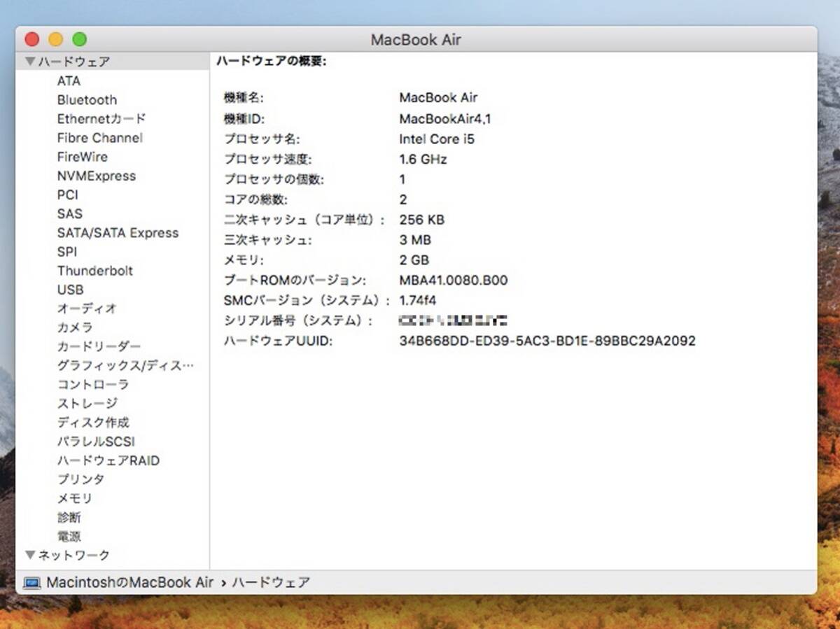Open the Thunderbolt hardware entry
This screenshot has height=629, width=840.
tap(94, 271)
